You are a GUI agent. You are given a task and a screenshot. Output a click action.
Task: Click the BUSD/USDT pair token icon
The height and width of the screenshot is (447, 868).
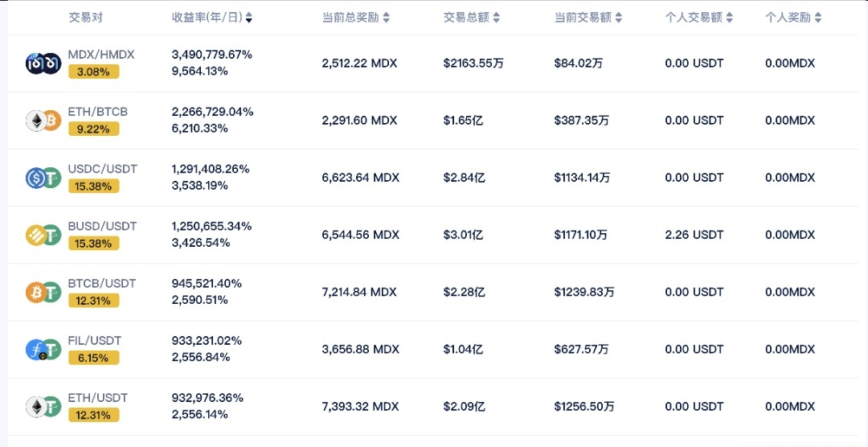pos(43,235)
